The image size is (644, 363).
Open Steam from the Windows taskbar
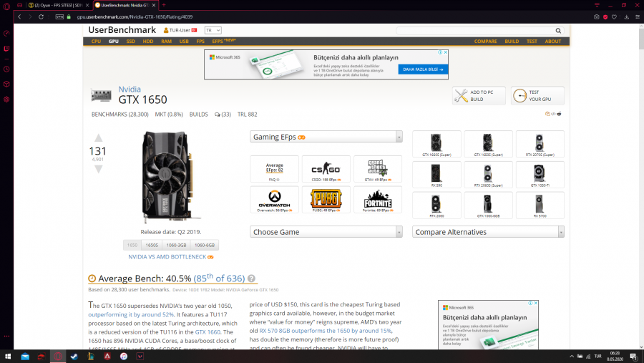coord(74,357)
